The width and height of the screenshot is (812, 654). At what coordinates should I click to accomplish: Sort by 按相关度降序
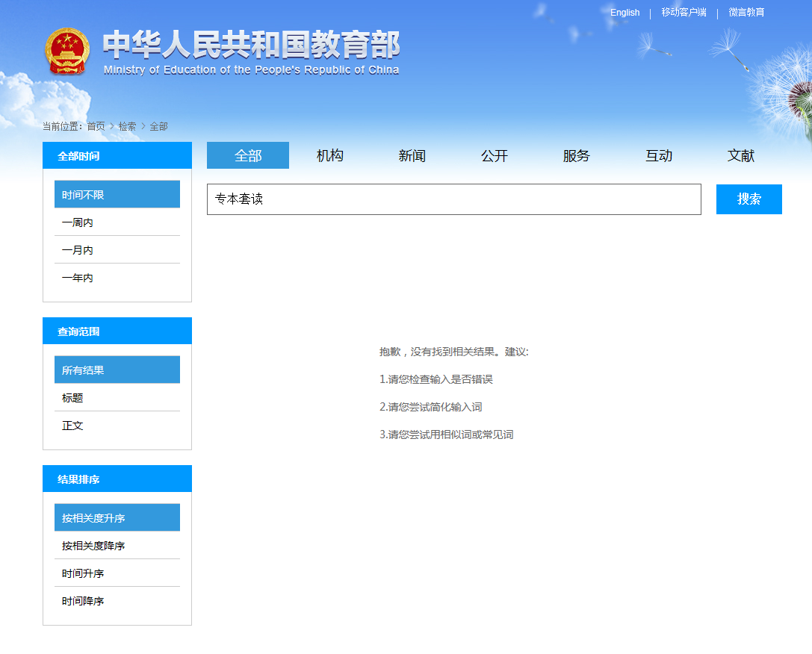[117, 546]
